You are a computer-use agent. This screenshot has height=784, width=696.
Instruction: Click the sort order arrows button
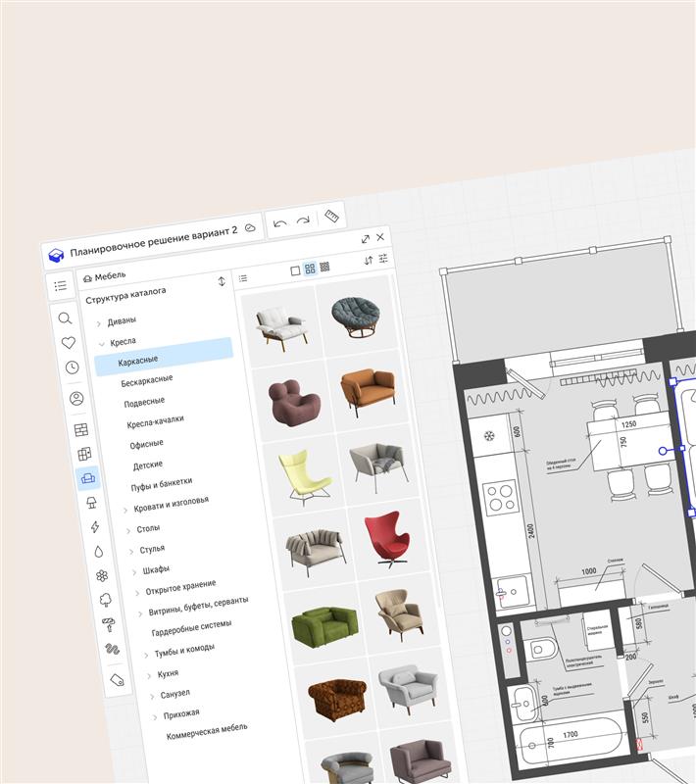point(369,261)
